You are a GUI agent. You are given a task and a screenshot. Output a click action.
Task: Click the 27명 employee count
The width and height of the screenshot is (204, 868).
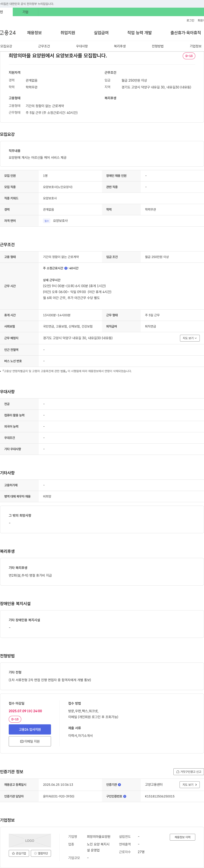coord(141,852)
